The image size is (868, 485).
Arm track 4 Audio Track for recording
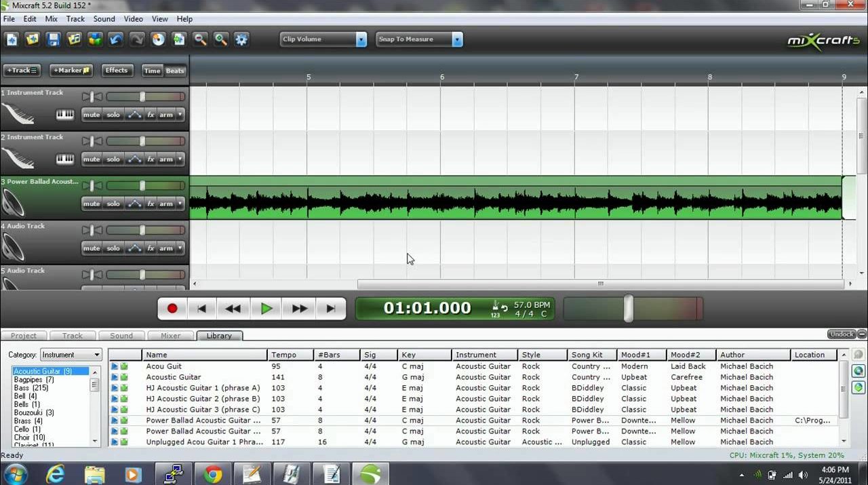[x=166, y=248]
